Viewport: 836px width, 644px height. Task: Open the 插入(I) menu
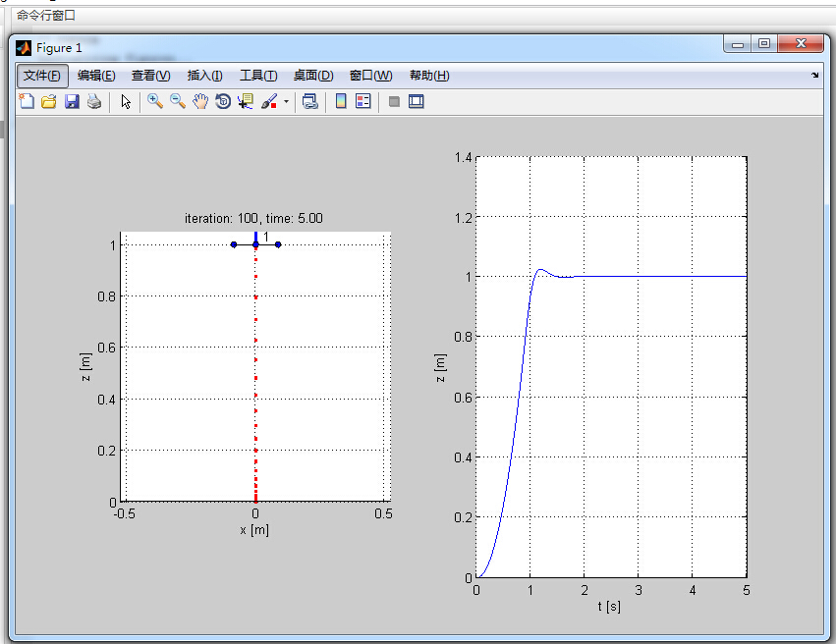pyautogui.click(x=204, y=76)
